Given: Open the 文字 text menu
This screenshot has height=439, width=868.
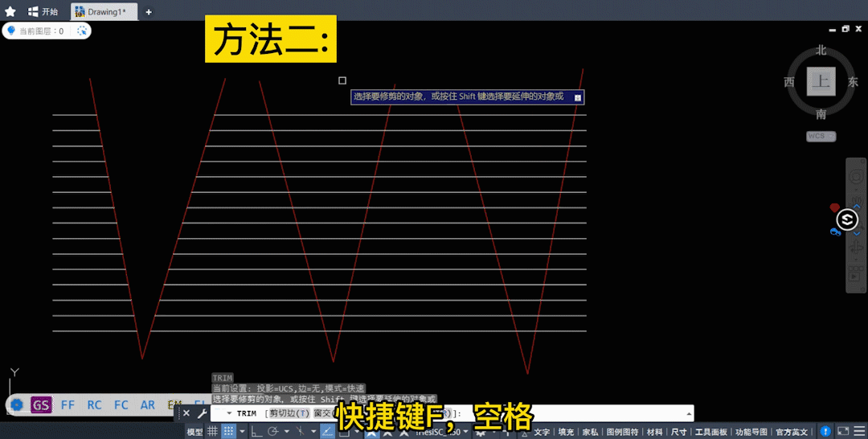Looking at the screenshot, I should click(x=542, y=432).
